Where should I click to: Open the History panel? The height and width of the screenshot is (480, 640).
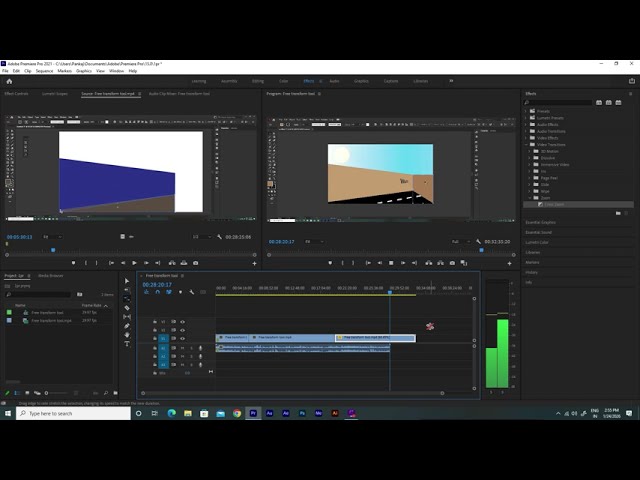click(531, 272)
